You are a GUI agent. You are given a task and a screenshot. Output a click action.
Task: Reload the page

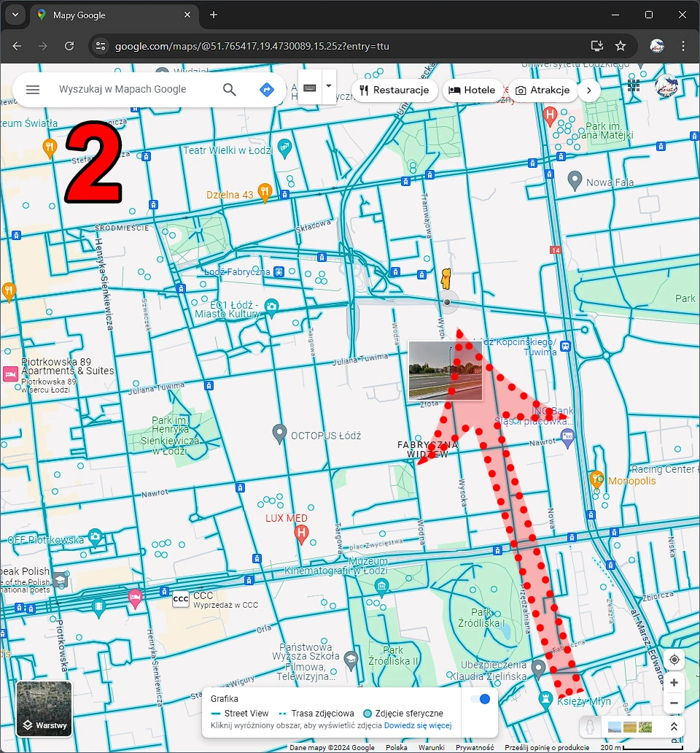(69, 46)
